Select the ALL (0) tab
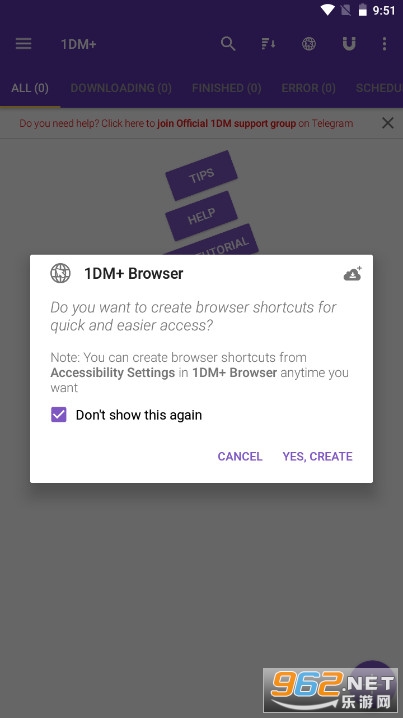The image size is (403, 718). (30, 88)
